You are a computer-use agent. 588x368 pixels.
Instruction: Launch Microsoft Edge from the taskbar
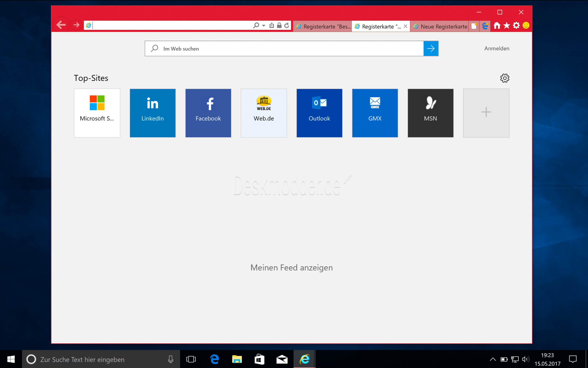(x=214, y=359)
